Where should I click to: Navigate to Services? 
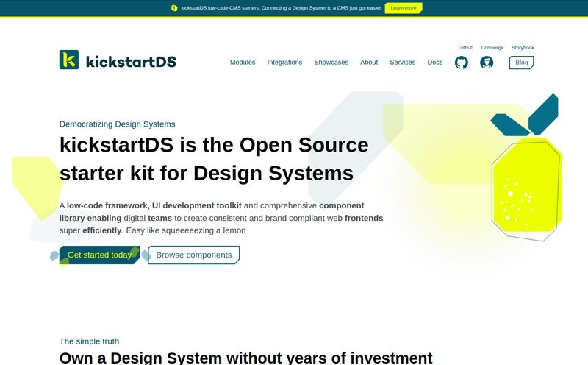(x=402, y=63)
